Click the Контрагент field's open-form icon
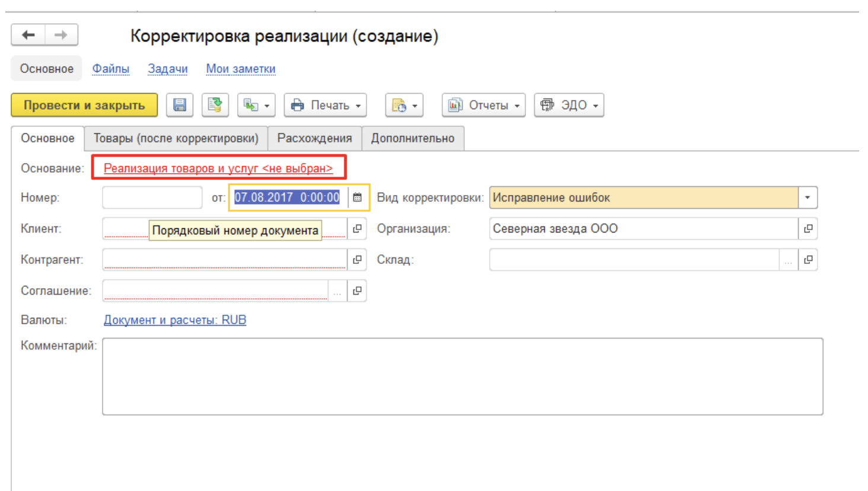This screenshot has height=491, width=868. coord(357,260)
